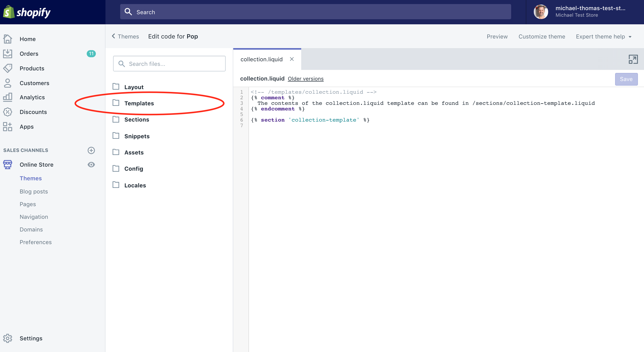Screen dimensions: 644x352
Task: Focus the top Search bar
Action: (x=315, y=12)
